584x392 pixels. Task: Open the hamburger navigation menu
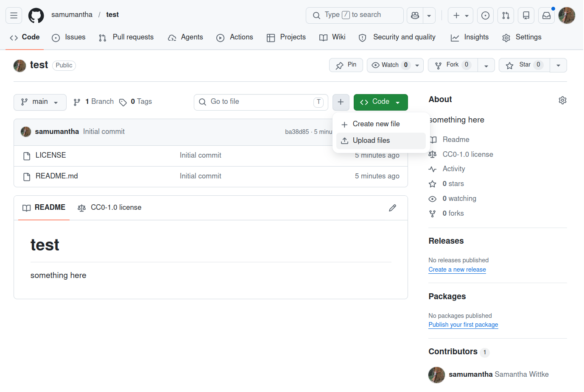tap(14, 16)
